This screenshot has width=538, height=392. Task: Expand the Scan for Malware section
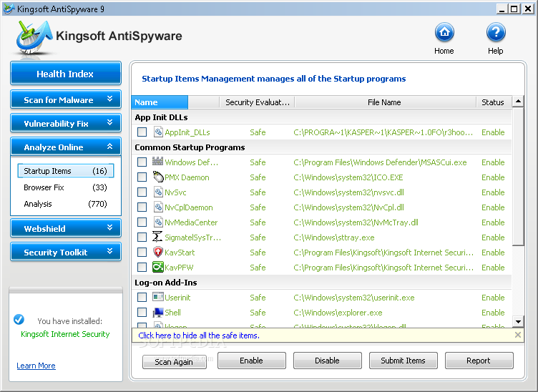point(66,99)
